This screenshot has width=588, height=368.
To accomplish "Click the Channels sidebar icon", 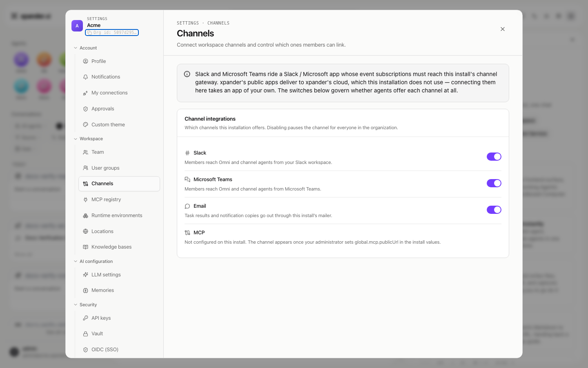I will (x=85, y=184).
